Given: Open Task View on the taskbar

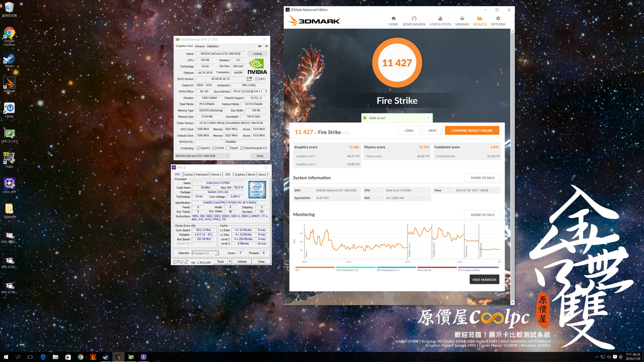Looking at the screenshot, I should pos(30,357).
